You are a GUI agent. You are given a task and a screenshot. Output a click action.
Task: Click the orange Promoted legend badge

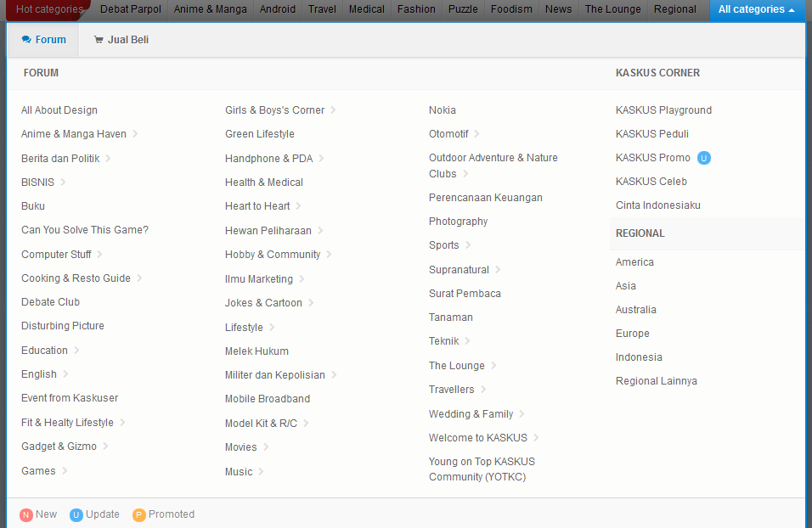click(x=138, y=514)
